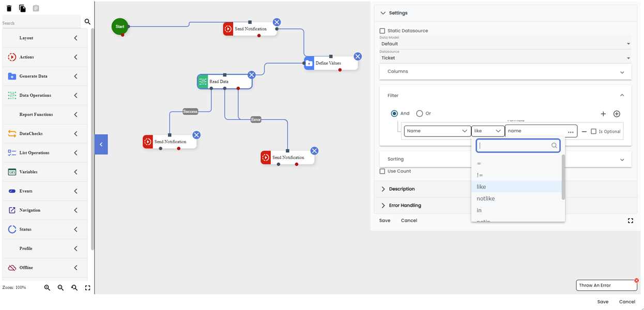Check the Use Count checkbox

click(381, 171)
